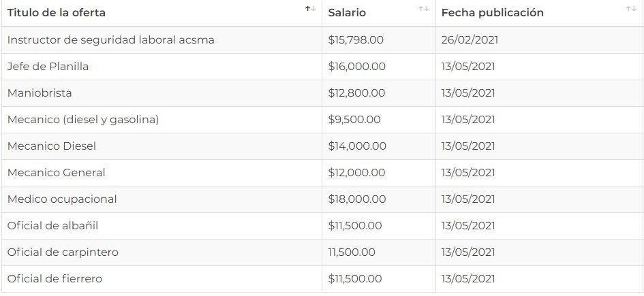Select the Jefe de Planilla row

click(x=48, y=67)
